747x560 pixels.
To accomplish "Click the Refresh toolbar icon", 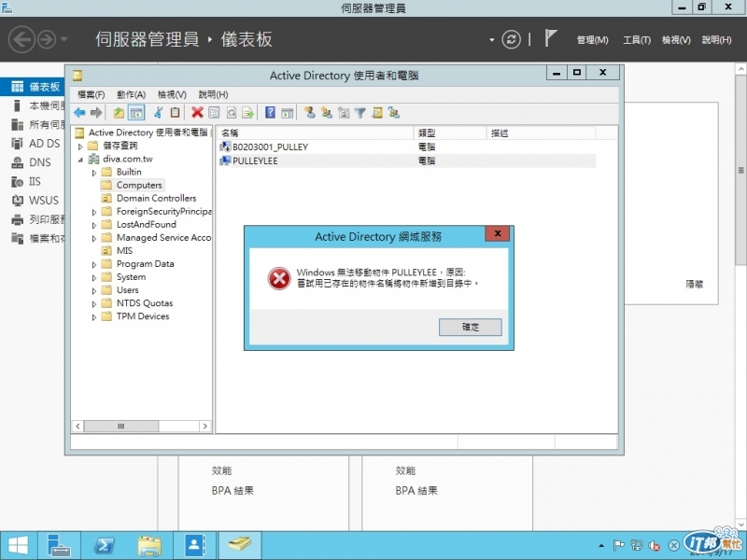I will click(232, 113).
